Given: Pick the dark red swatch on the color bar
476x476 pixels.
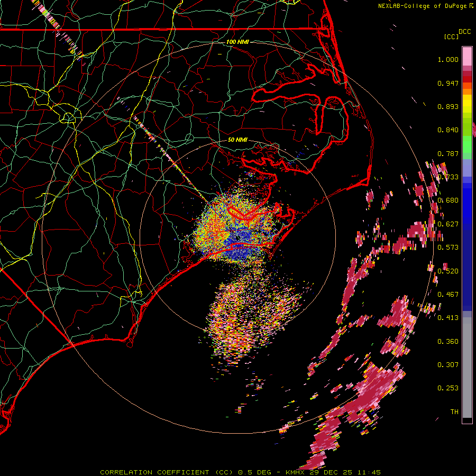Looking at the screenshot, I should 467,74.
